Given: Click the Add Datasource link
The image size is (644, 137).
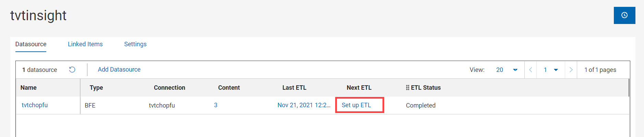Looking at the screenshot, I should point(119,70).
